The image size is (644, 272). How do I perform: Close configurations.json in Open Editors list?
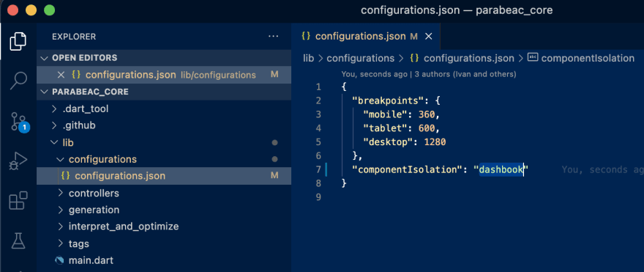[61, 75]
